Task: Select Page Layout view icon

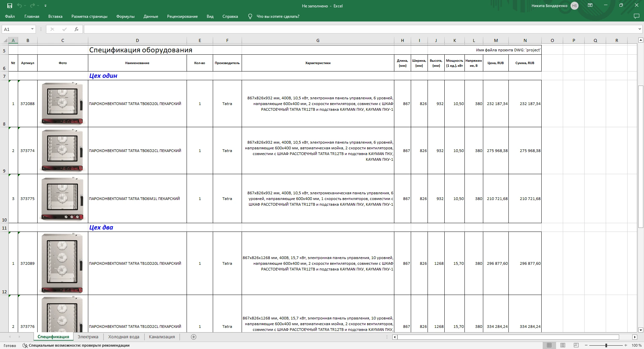Action: click(563, 345)
